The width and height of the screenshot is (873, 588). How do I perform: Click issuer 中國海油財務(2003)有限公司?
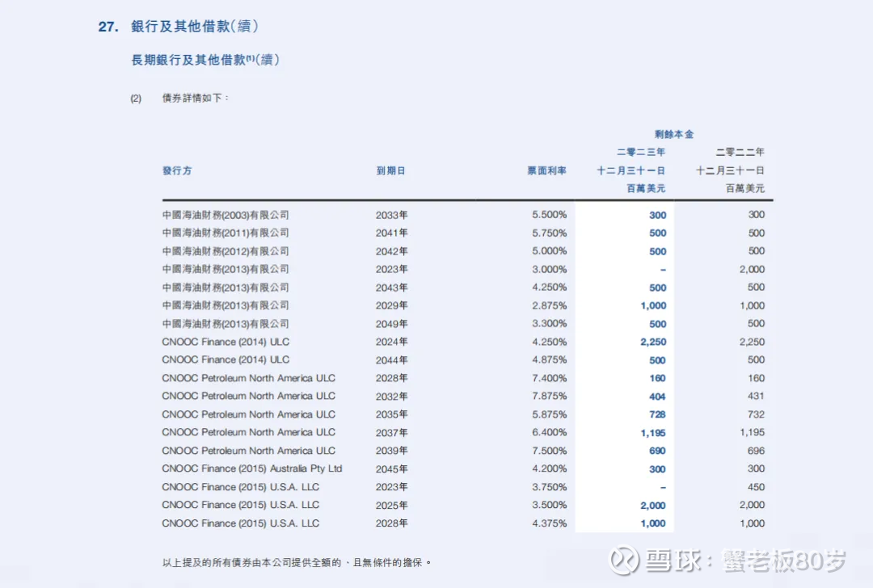pos(226,215)
